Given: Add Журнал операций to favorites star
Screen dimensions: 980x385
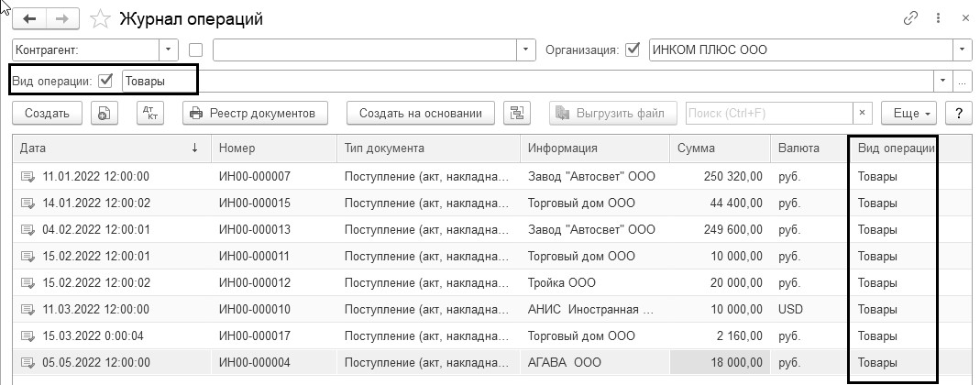Looking at the screenshot, I should [102, 19].
